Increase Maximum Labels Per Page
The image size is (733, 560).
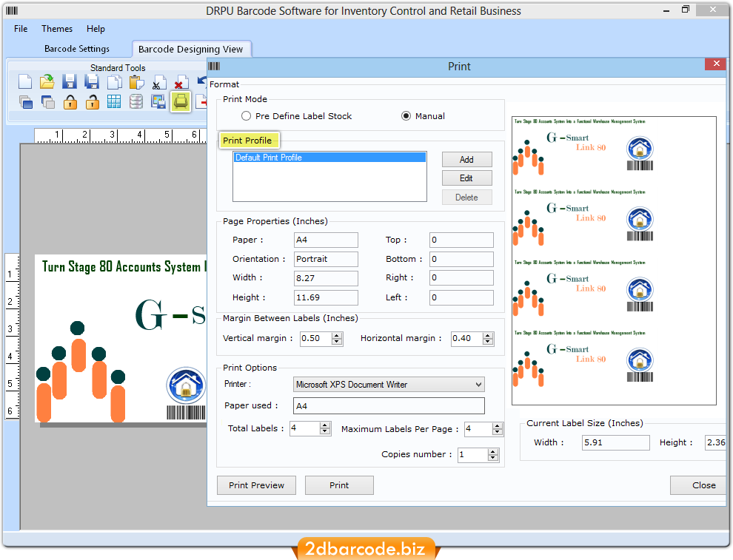click(x=498, y=426)
